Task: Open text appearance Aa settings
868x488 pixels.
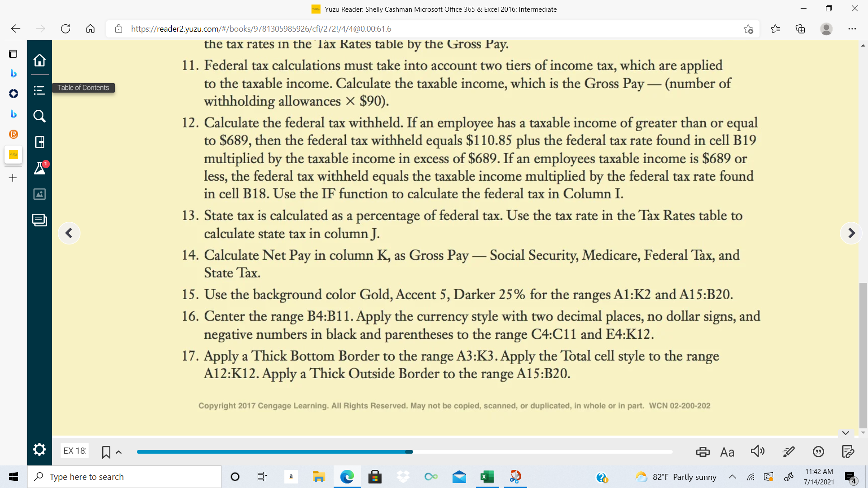Action: pyautogui.click(x=727, y=452)
